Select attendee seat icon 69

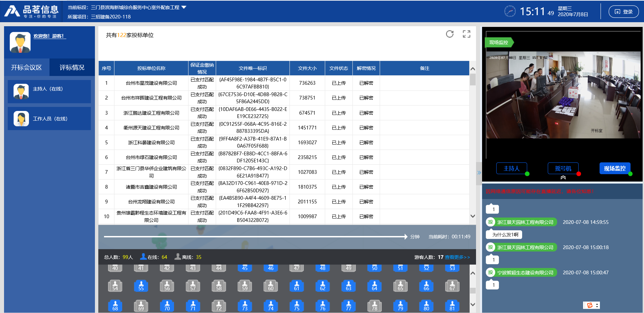pyautogui.click(x=141, y=306)
